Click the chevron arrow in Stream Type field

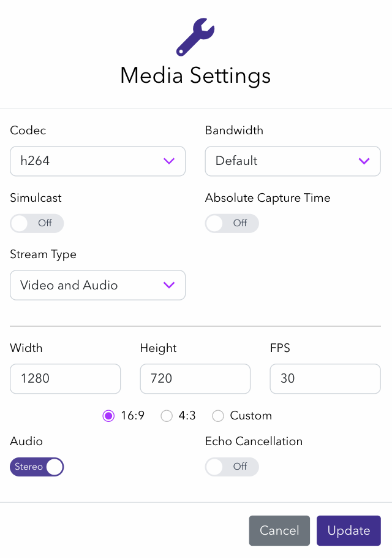pos(169,285)
